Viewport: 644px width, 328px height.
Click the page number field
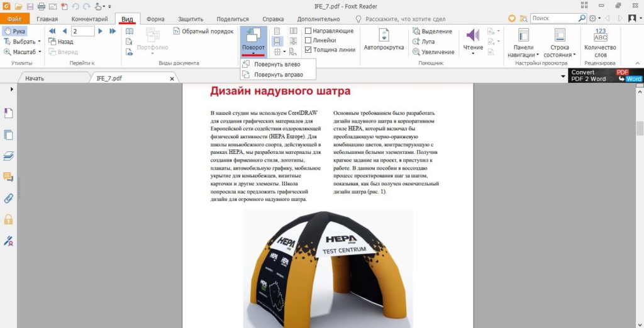point(82,31)
